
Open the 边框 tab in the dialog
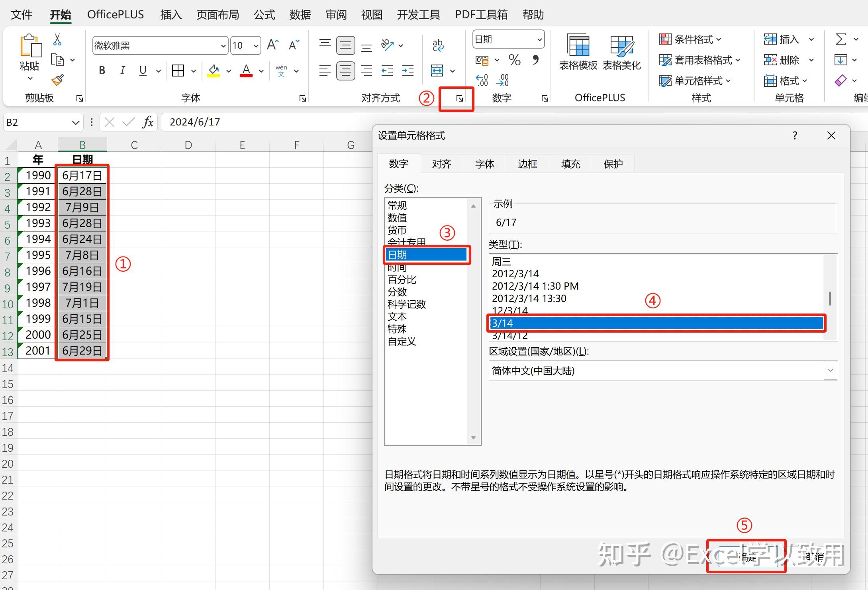click(528, 164)
